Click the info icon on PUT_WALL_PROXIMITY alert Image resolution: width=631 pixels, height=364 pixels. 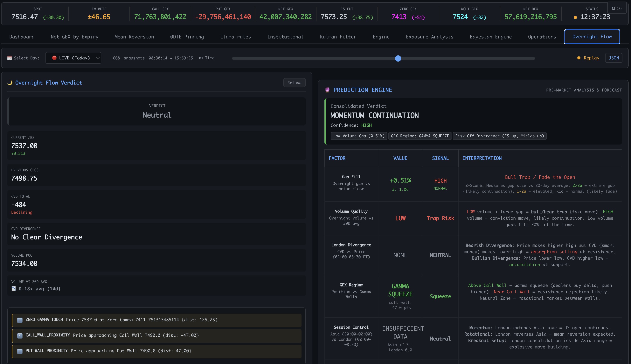[x=20, y=351]
